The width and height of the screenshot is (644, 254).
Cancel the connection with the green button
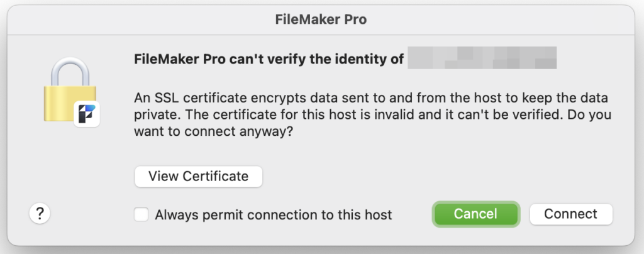(x=475, y=214)
